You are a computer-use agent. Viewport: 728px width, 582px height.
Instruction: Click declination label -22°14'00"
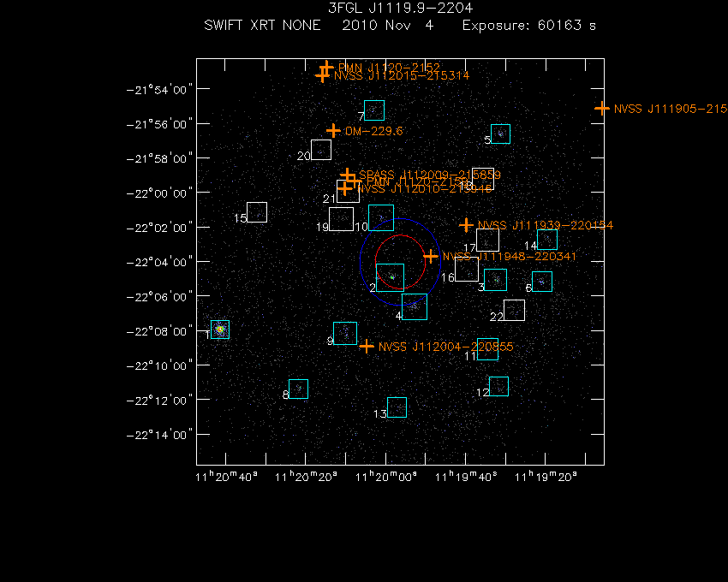[x=158, y=435]
